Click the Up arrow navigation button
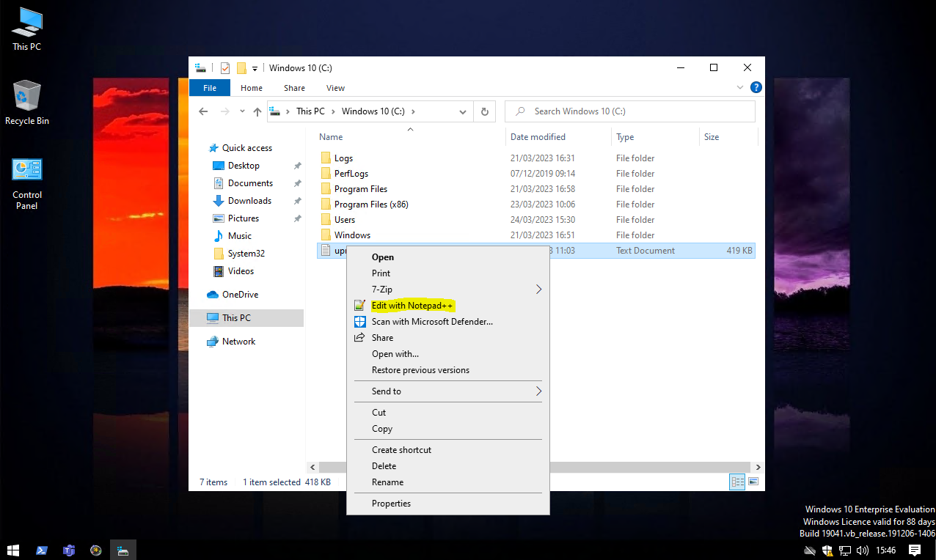Image resolution: width=936 pixels, height=560 pixels. [x=257, y=112]
